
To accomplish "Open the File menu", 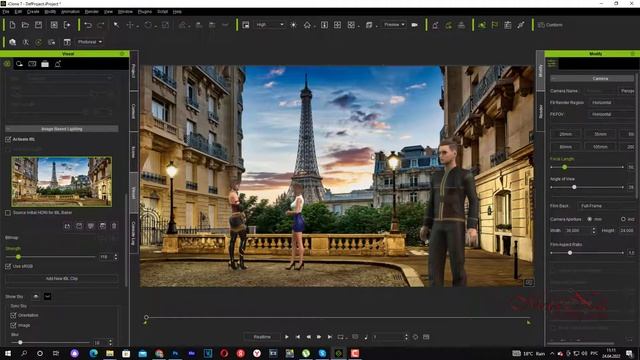I will tap(6, 12).
